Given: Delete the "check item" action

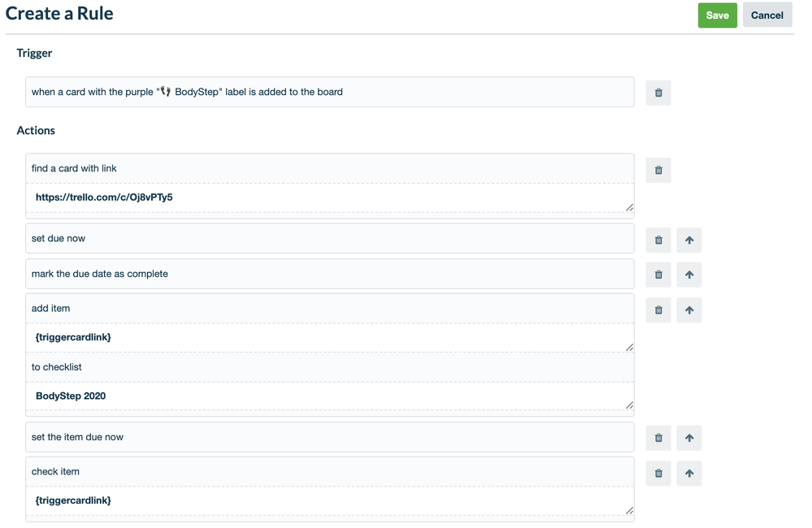Looking at the screenshot, I should coord(658,473).
